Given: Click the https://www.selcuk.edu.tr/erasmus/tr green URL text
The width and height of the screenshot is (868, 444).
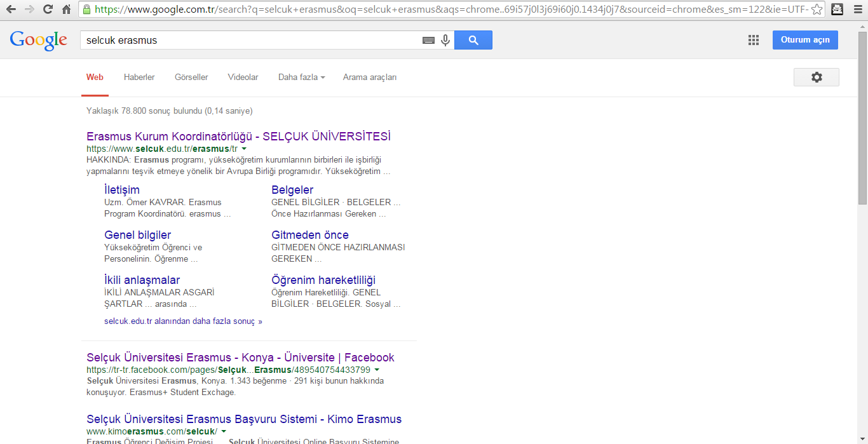Looking at the screenshot, I should point(162,149).
